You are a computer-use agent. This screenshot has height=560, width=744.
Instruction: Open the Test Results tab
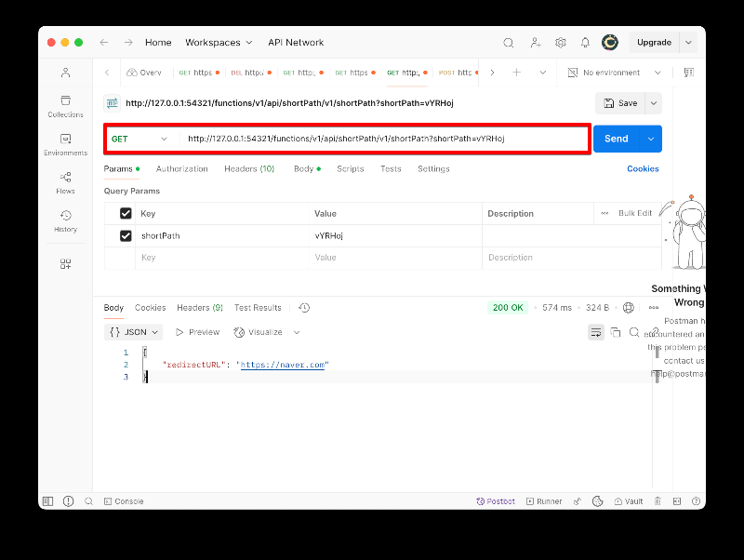coord(258,308)
